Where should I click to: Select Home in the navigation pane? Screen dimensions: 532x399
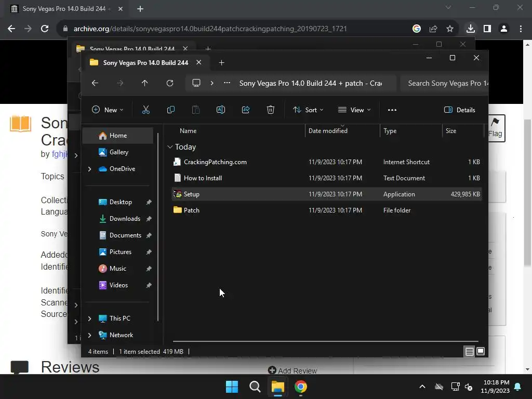118,136
